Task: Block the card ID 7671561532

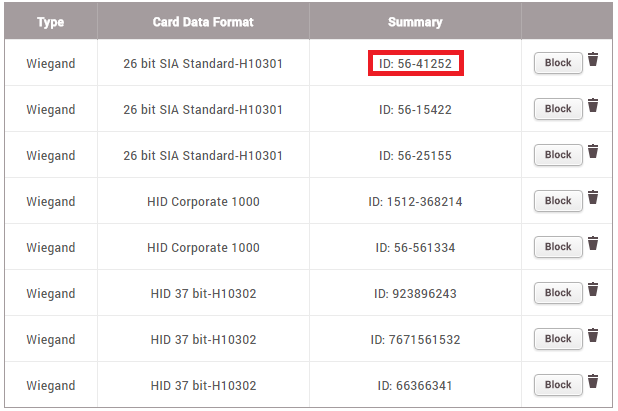Action: click(558, 339)
